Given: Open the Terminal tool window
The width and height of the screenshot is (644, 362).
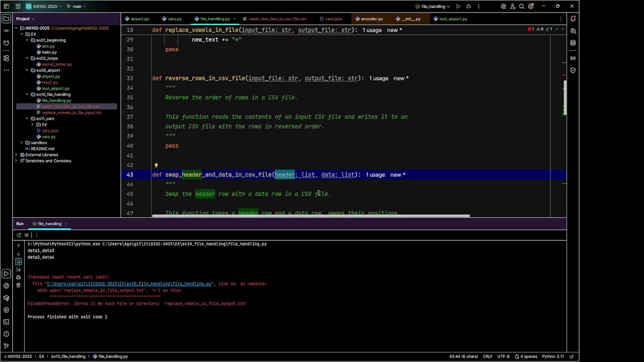Looking at the screenshot, I should 6,322.
